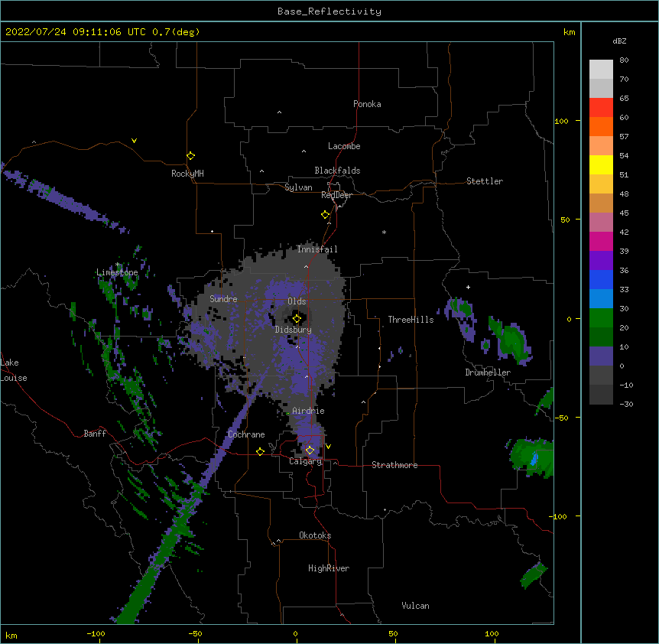The image size is (659, 644).
Task: Click the Didsbury town label
Action: (294, 330)
